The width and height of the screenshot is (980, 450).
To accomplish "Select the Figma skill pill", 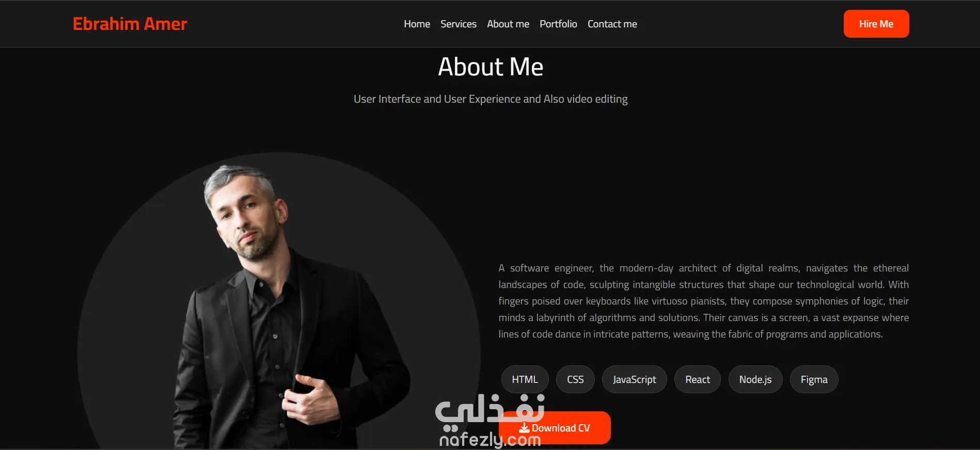I will [814, 379].
